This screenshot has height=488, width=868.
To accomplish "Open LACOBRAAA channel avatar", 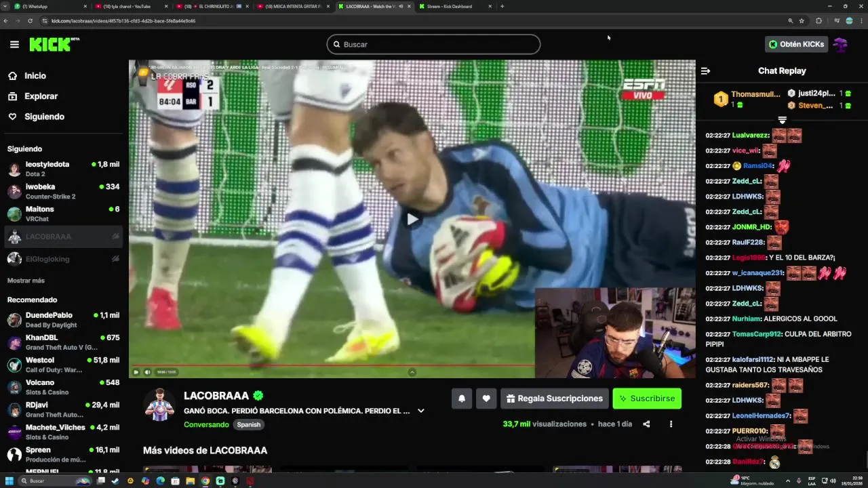I will pos(159,405).
